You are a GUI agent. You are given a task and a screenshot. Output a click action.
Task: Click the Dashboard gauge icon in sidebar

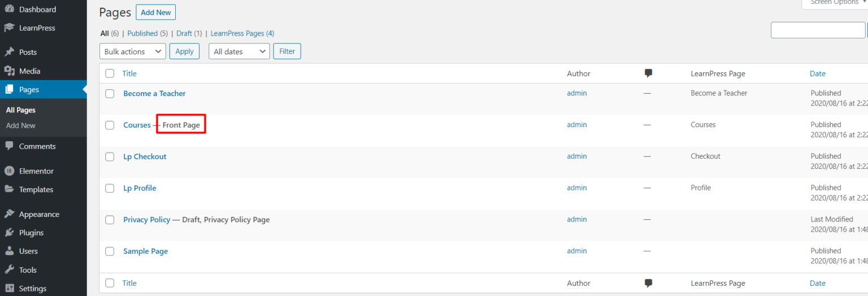(x=9, y=10)
